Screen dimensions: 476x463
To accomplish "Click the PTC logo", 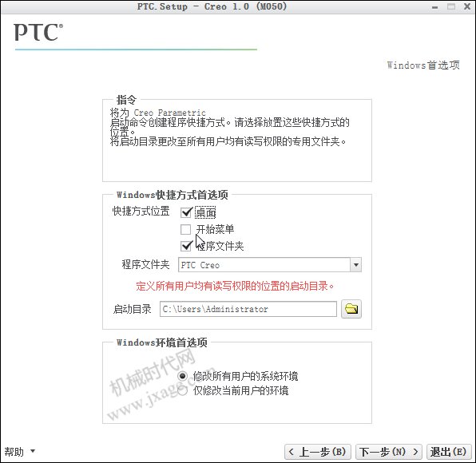I will (x=38, y=33).
